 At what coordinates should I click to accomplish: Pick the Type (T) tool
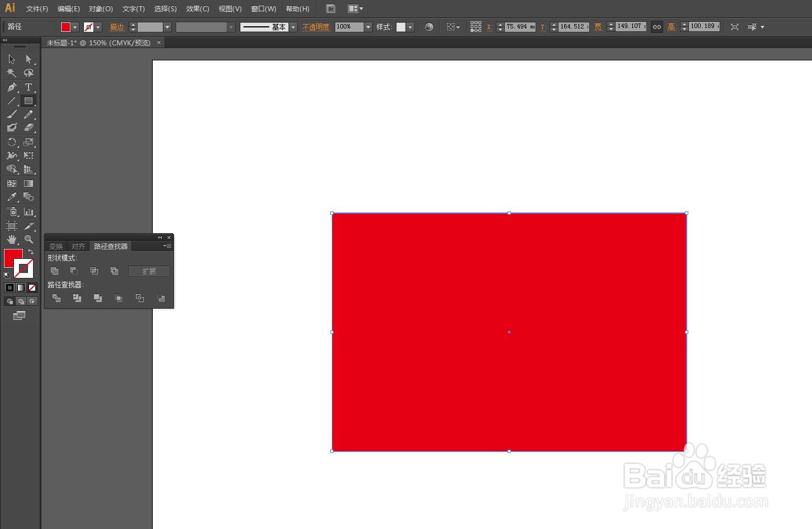tap(29, 87)
